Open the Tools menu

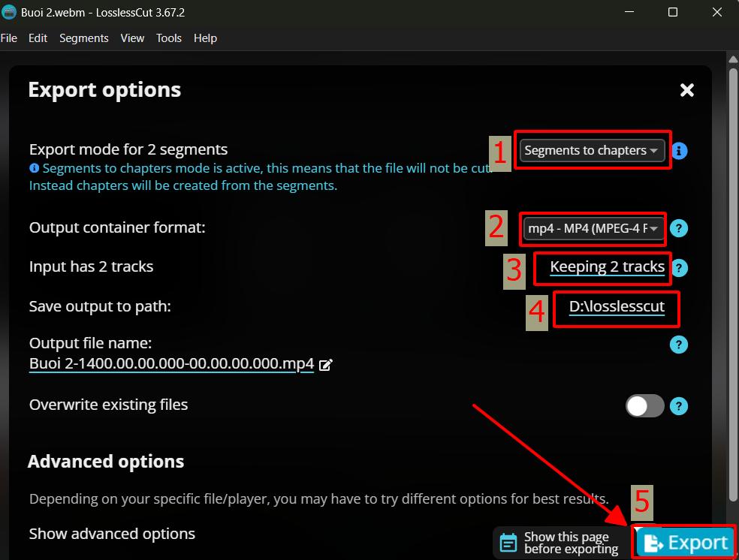(x=169, y=38)
